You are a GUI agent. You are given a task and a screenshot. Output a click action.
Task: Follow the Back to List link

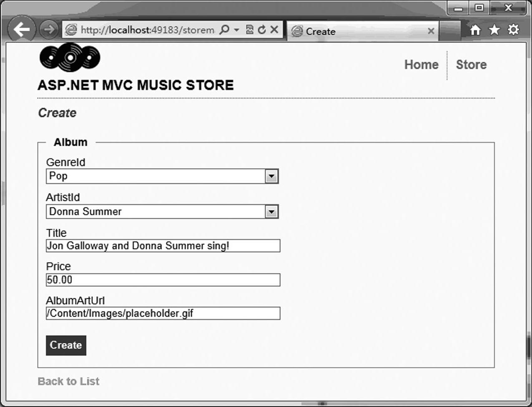[x=68, y=381]
